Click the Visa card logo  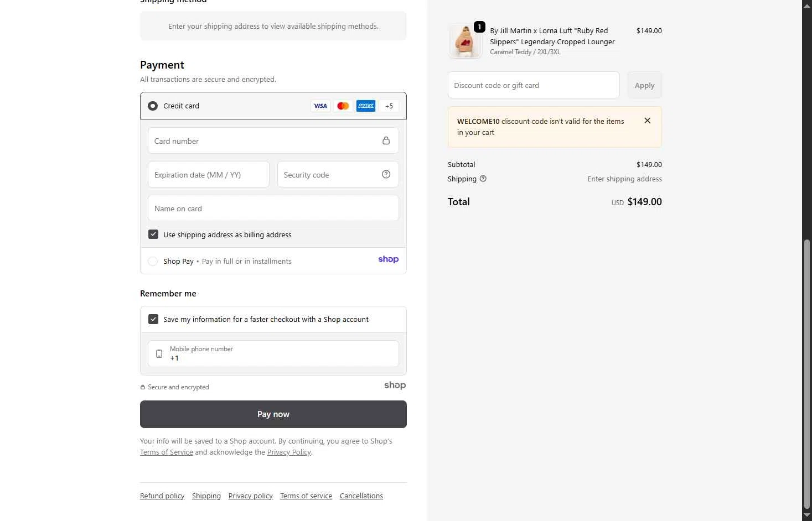[x=320, y=106]
